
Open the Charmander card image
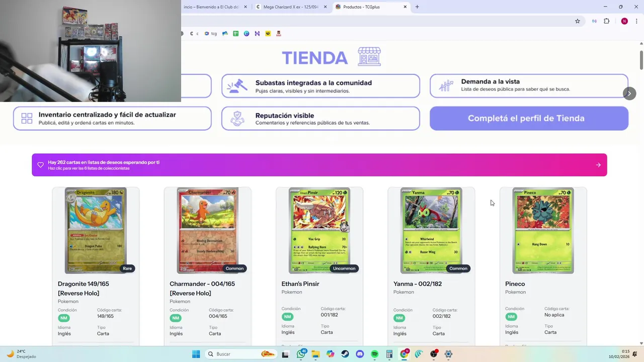pos(207,231)
